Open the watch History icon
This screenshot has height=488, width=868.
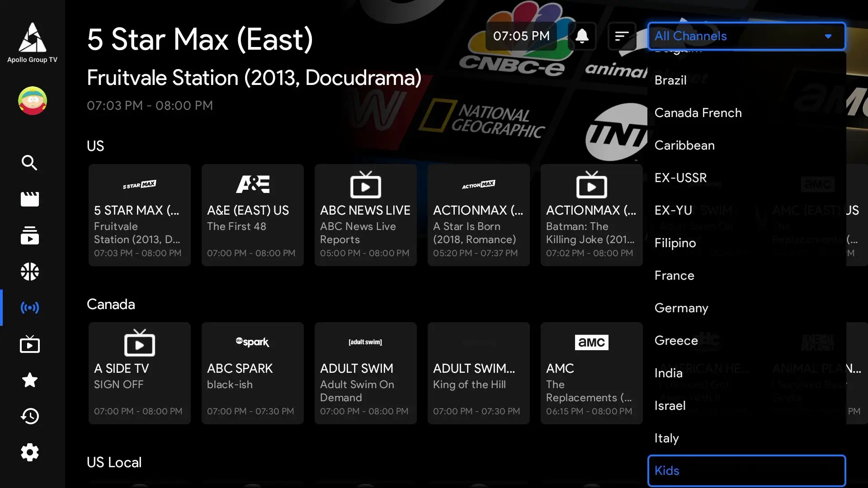(x=29, y=416)
